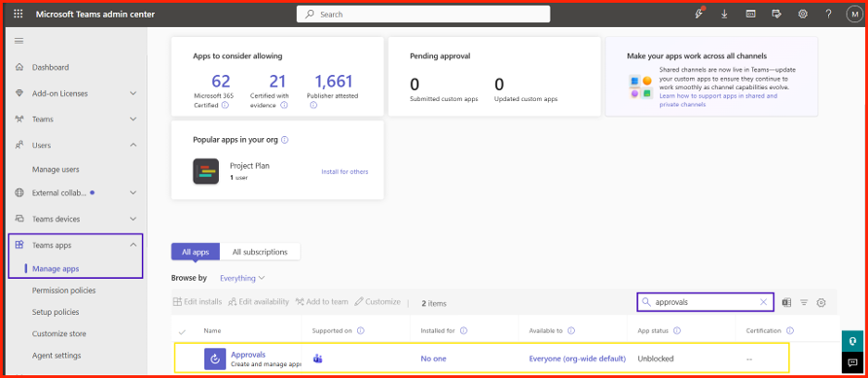Open the Approvals app name link
Viewport: 868px width, 378px height.
tap(248, 354)
